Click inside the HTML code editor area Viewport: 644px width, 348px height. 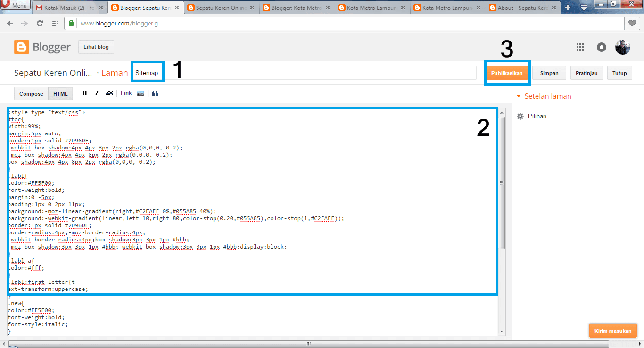point(253,222)
